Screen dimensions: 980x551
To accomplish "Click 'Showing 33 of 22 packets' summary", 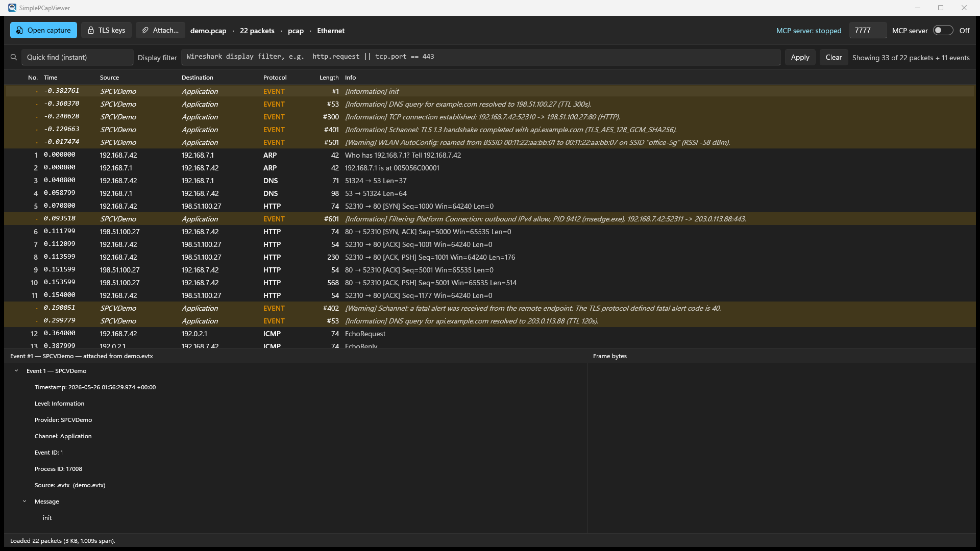I will 911,58.
